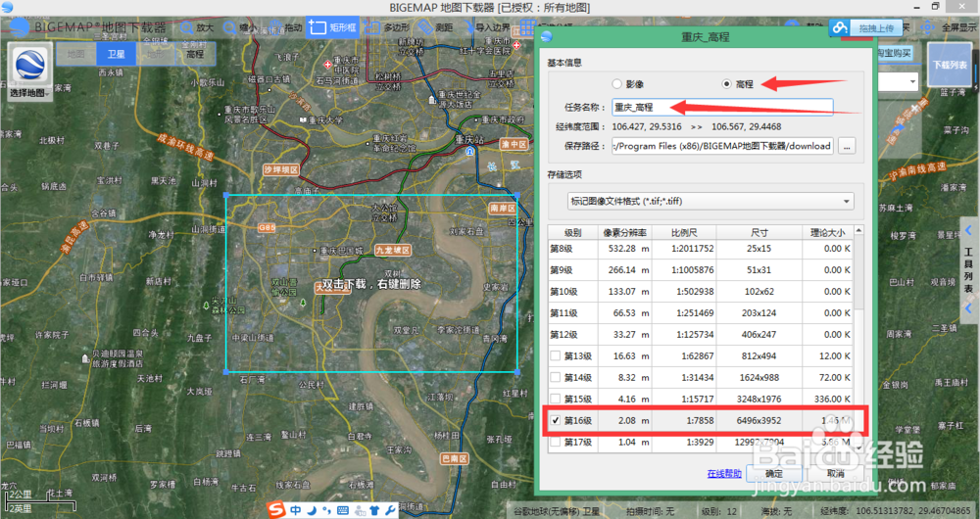Click the 重庆_高程 dialog title globe icon
The image size is (980, 519).
[x=546, y=37]
